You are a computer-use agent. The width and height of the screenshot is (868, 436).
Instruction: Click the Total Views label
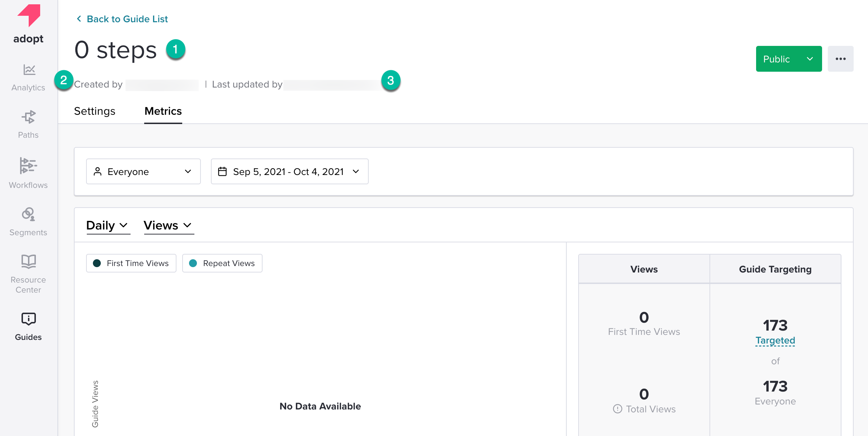click(651, 409)
